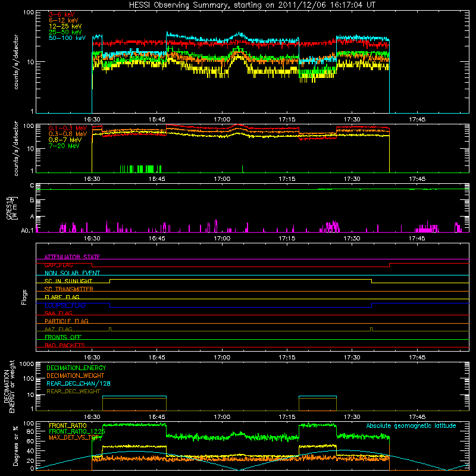Click the REAR_DEC_WEIGHT legend label
Image resolution: width=476 pixels, height=476 pixels.
point(73,392)
